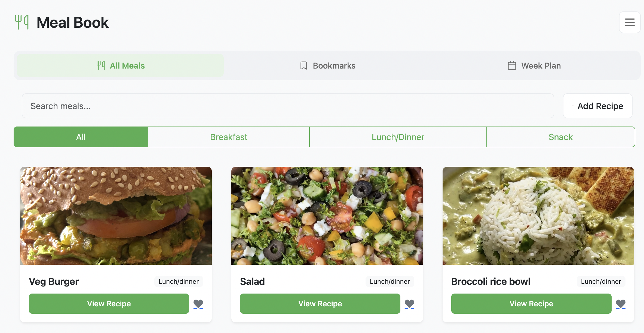Toggle the Snack meal filter
Screen dimensions: 644x333
point(560,137)
